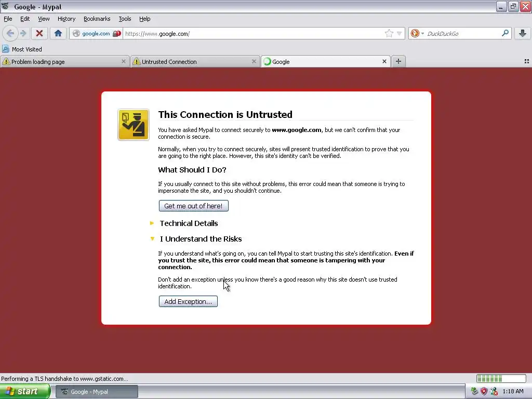Go to the Home page icon
The image size is (532, 399).
(x=58, y=33)
